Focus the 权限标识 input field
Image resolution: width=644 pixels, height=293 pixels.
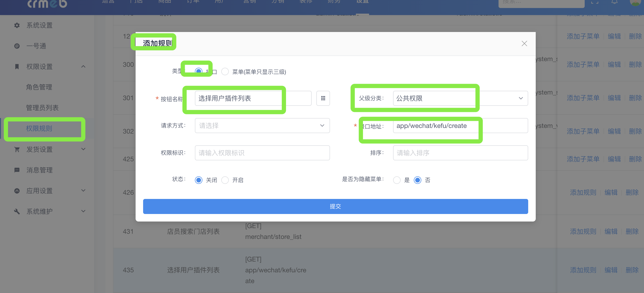coord(262,153)
